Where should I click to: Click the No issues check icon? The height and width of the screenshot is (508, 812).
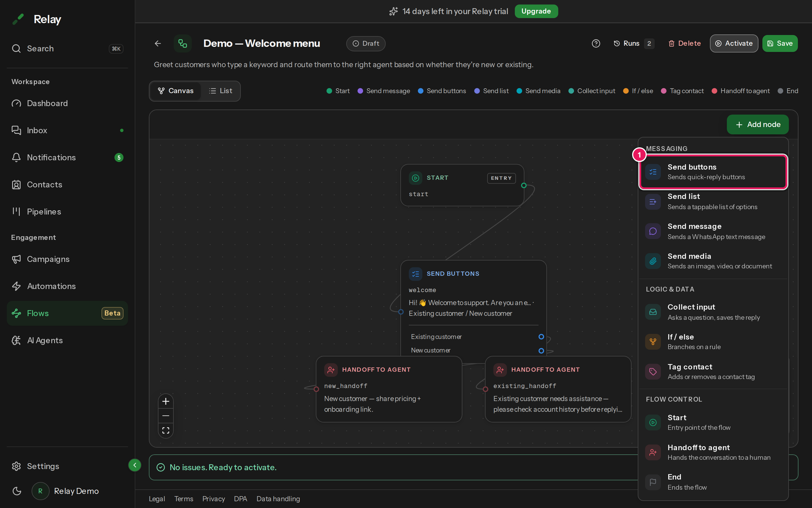point(161,467)
